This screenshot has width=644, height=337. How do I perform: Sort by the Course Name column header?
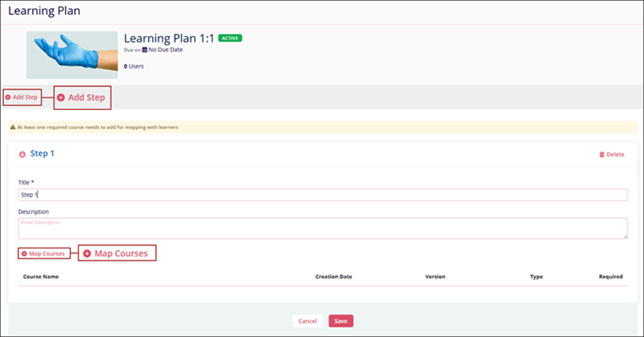pyautogui.click(x=40, y=277)
